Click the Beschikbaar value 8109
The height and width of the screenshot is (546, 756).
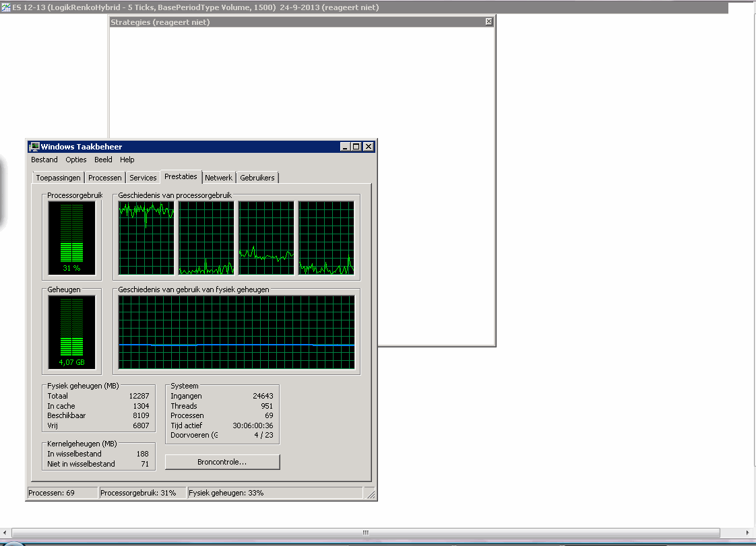[141, 415]
